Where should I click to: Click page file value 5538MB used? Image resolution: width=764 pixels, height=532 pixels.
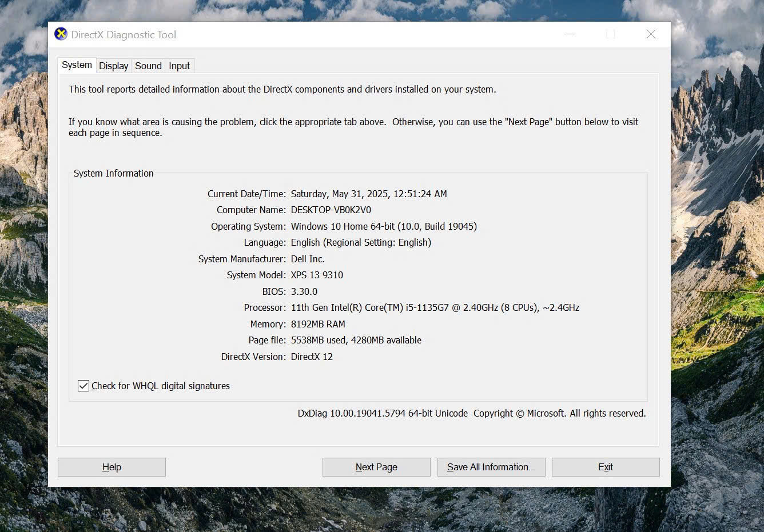coord(356,340)
